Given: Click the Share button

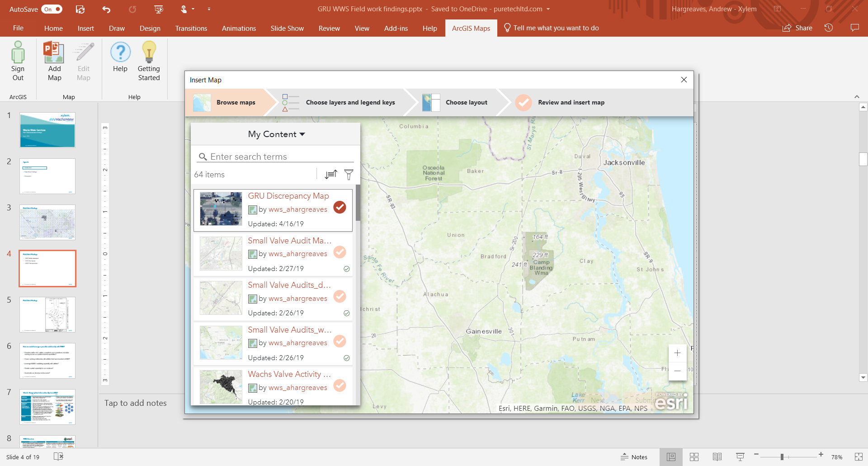Looking at the screenshot, I should 797,28.
